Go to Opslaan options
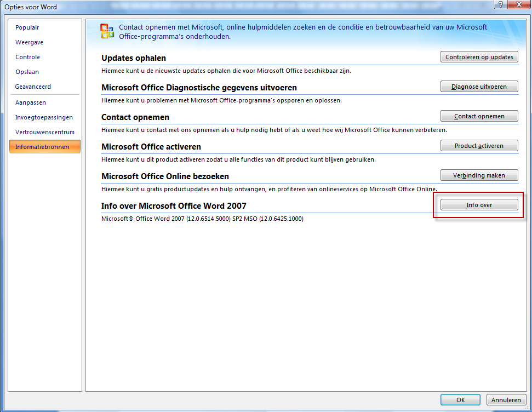Screen dimensions: 532x412 pos(26,72)
